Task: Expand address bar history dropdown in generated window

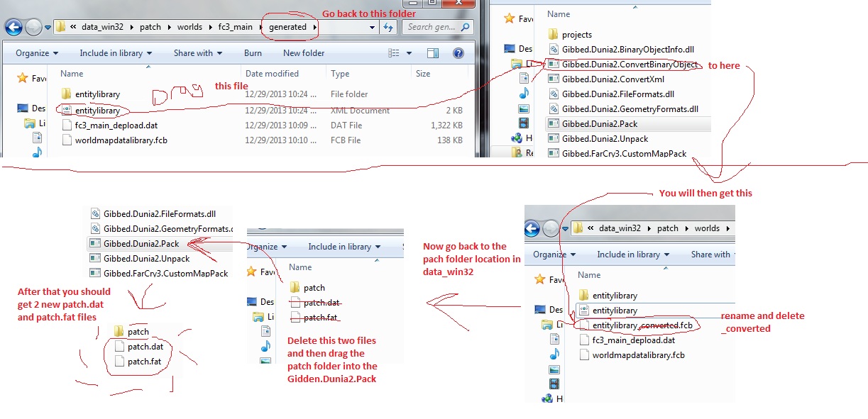Action: (x=373, y=27)
